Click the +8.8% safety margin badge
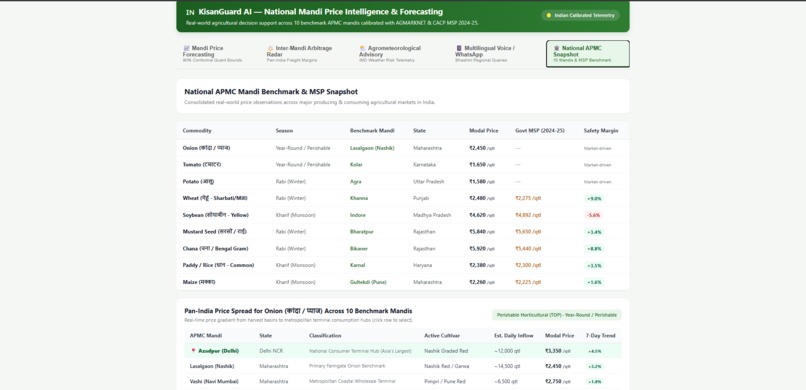This screenshot has height=390, width=806. point(594,249)
